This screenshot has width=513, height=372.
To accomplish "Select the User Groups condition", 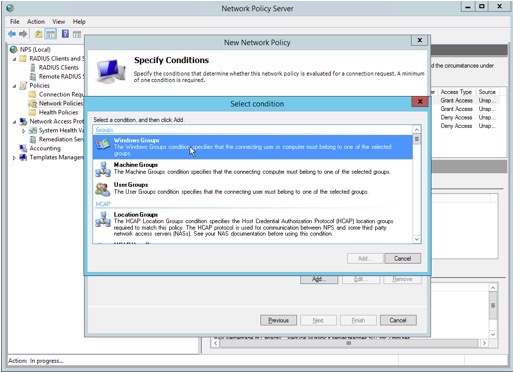I will click(252, 189).
